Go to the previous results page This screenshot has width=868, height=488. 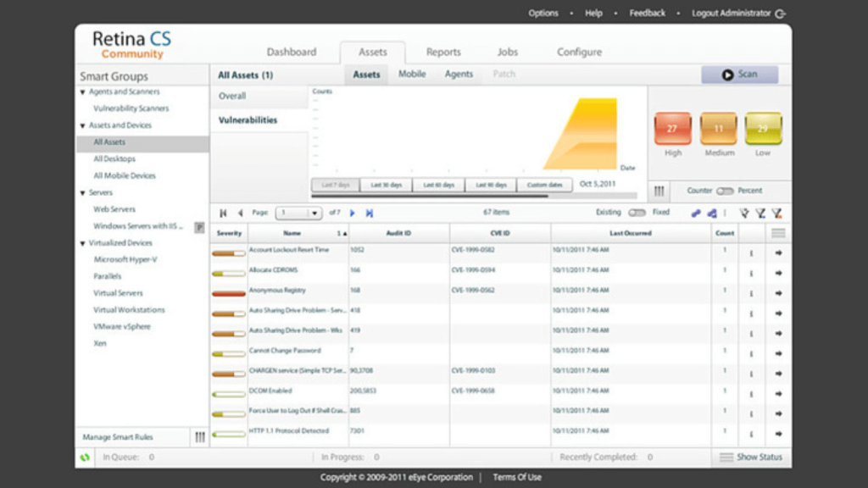pos(240,213)
